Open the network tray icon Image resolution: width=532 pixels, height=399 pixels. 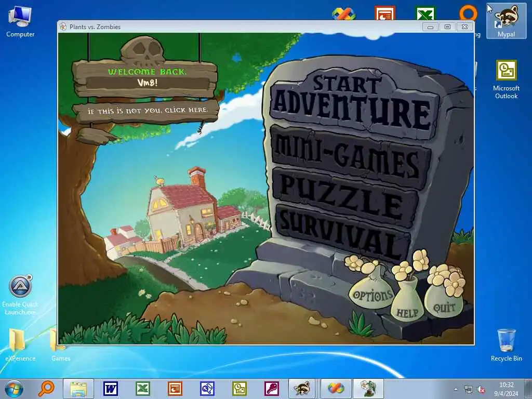tap(469, 390)
